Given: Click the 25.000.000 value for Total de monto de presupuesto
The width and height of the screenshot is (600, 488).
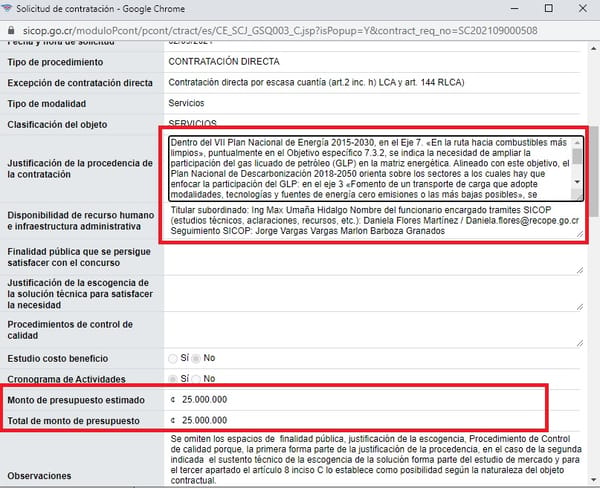Looking at the screenshot, I should (x=204, y=420).
